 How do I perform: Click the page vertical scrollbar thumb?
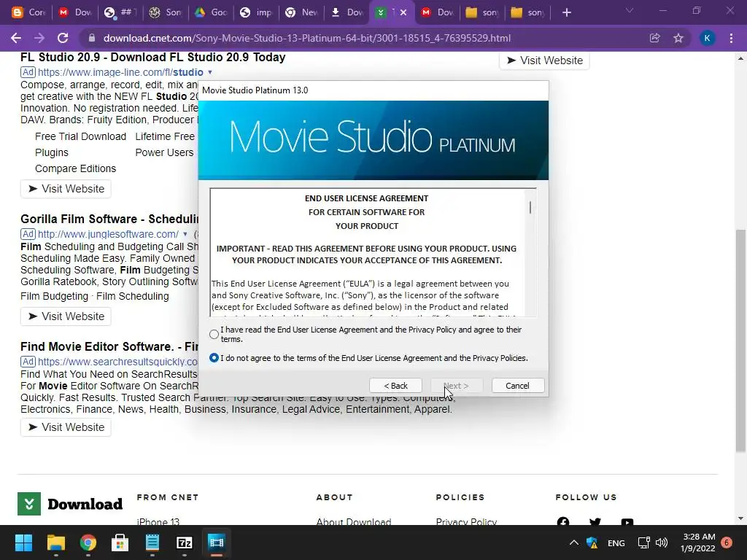click(x=740, y=341)
